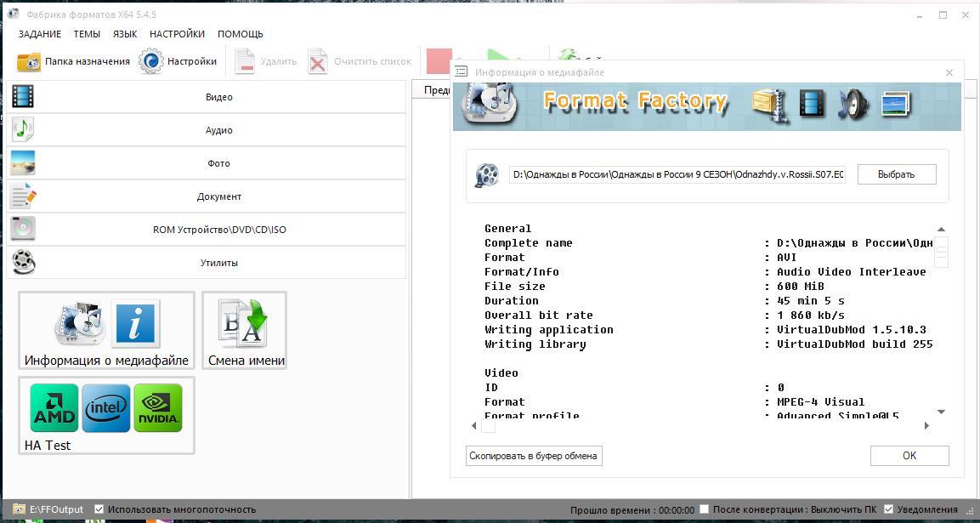
Task: Click the Выбрать button
Action: point(896,174)
